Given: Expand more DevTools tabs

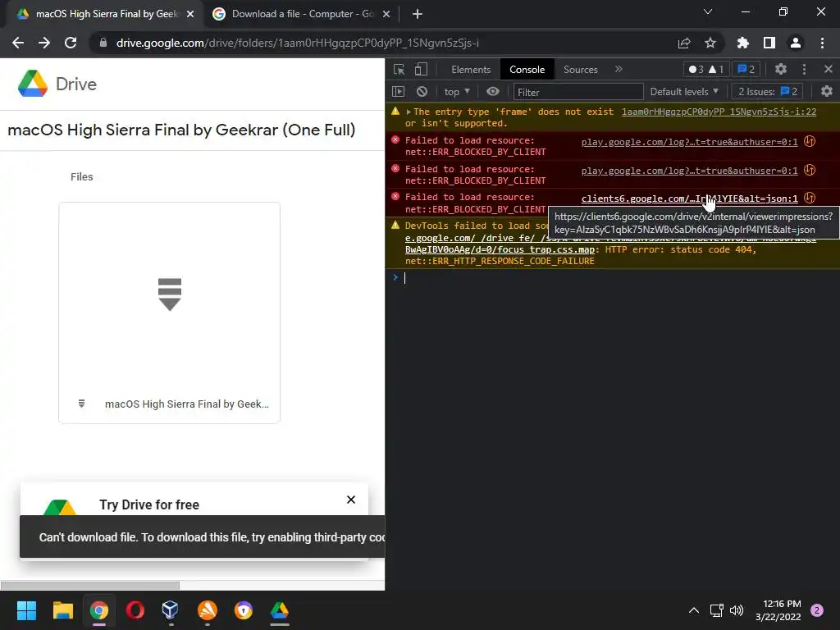Looking at the screenshot, I should tap(619, 69).
